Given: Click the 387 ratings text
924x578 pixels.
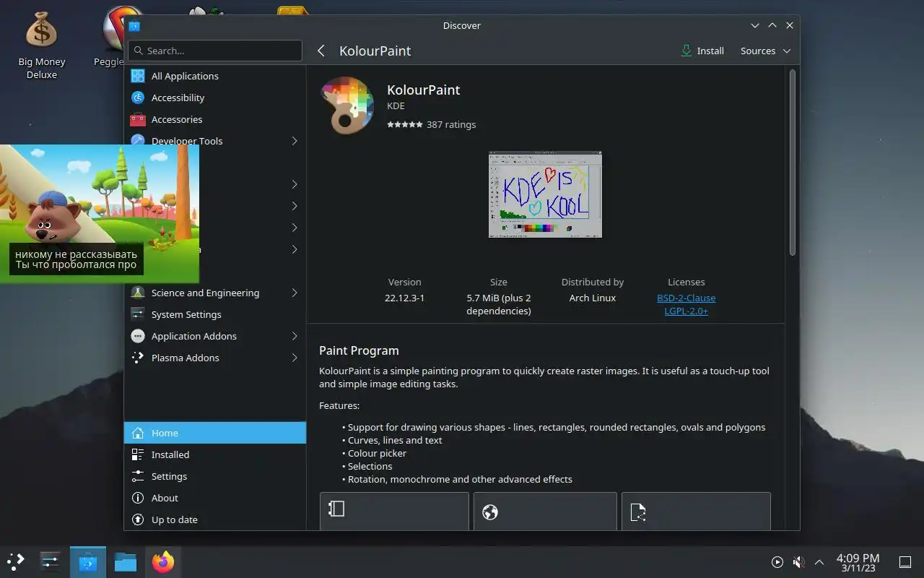Looking at the screenshot, I should tap(451, 124).
